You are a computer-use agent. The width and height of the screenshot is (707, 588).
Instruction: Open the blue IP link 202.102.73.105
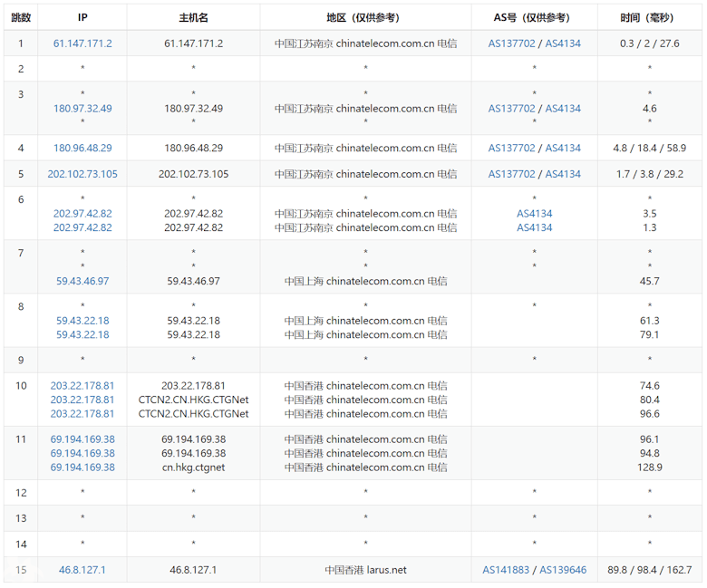point(82,174)
